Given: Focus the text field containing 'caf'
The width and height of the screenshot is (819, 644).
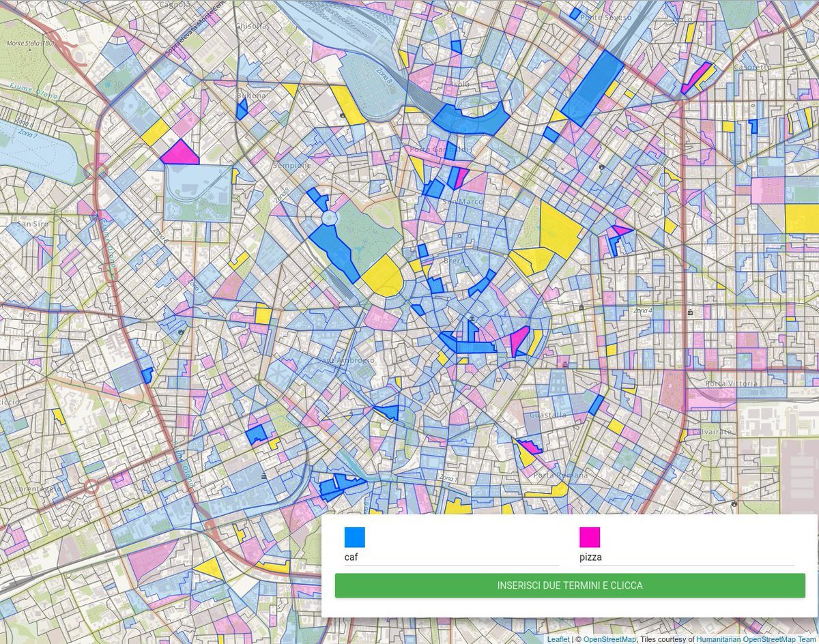Looking at the screenshot, I should pos(450,557).
